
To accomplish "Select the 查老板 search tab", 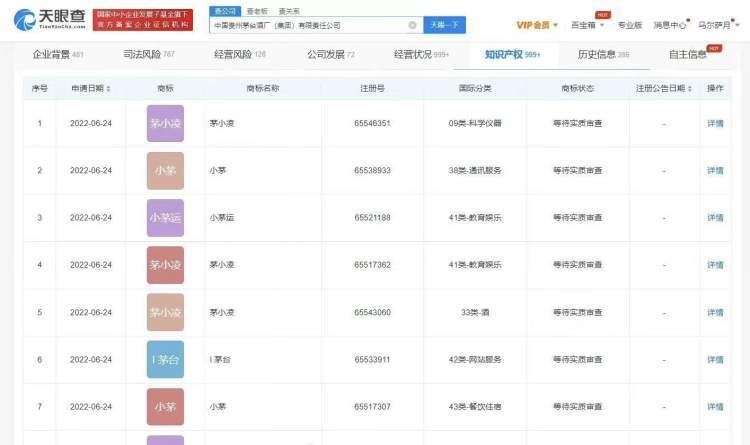I will point(257,11).
